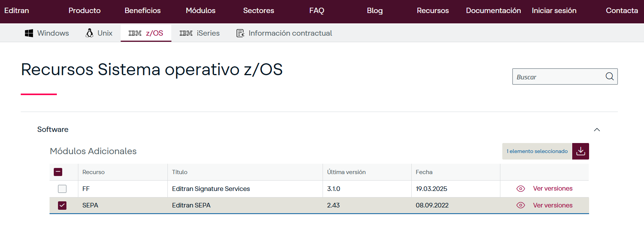Open Ver versiones for Editran Signature Services

pos(553,189)
